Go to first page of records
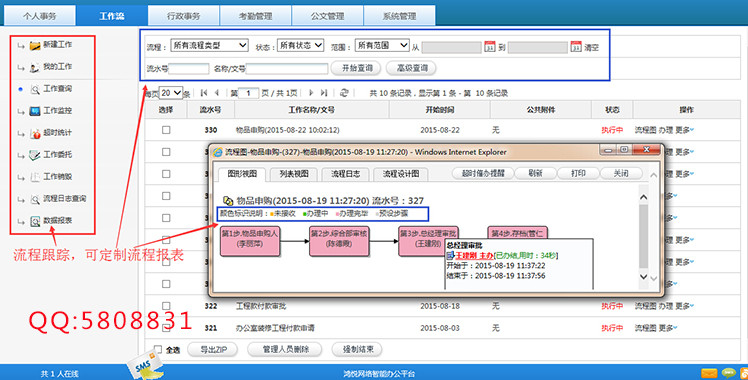Image resolution: width=748 pixels, height=380 pixels. tap(204, 93)
